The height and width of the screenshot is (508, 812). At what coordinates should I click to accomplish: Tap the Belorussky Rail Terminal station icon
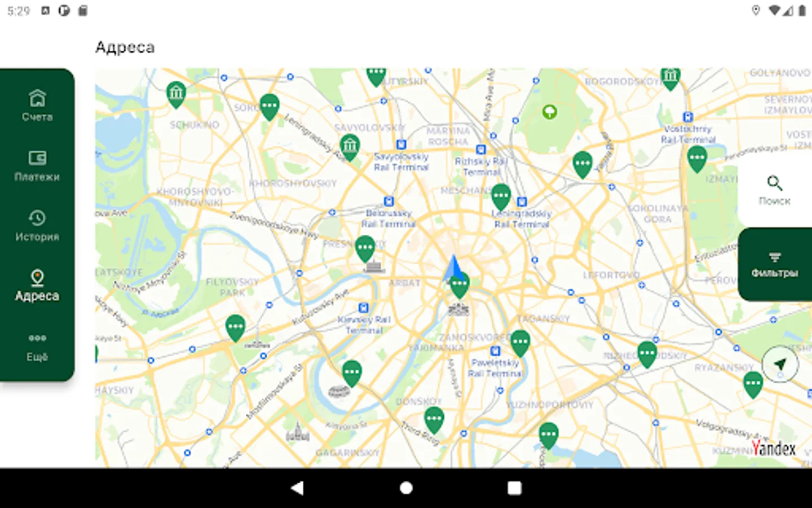pos(389,202)
